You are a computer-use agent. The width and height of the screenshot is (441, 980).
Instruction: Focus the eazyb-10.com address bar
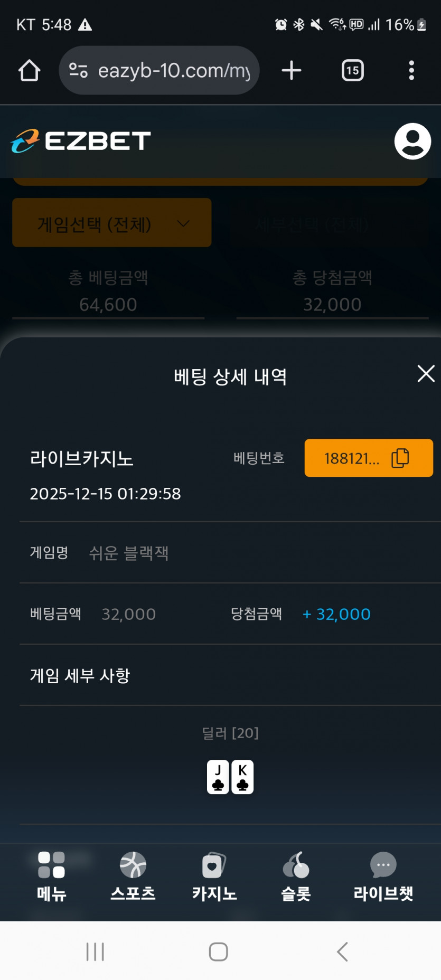tap(173, 70)
